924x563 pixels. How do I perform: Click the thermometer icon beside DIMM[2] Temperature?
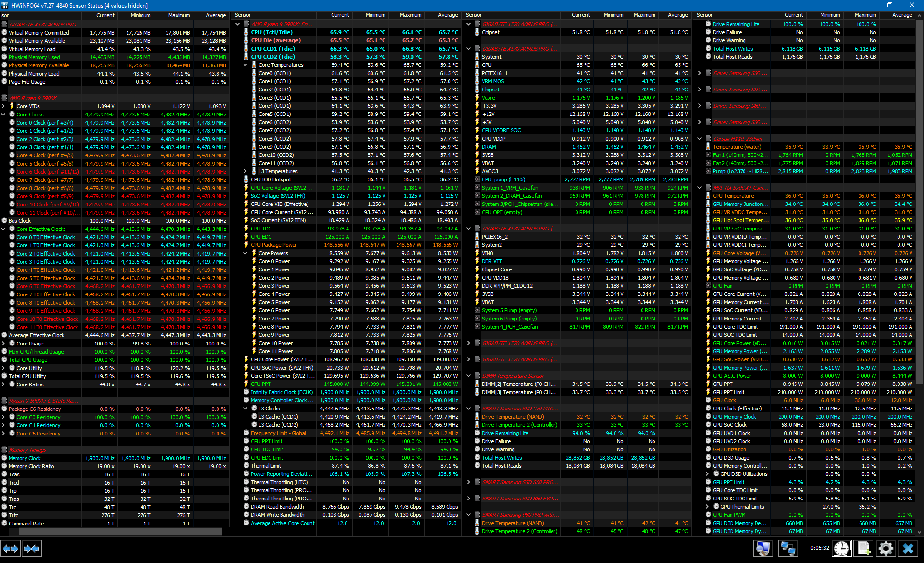click(477, 384)
